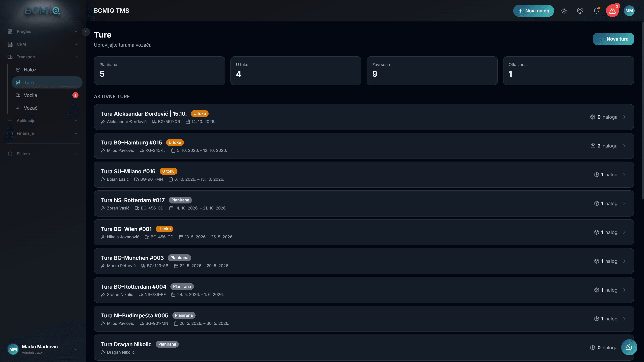Image resolution: width=644 pixels, height=362 pixels.
Task: Open Tura NI–Budimpešta #005 row
Action: coord(364,319)
